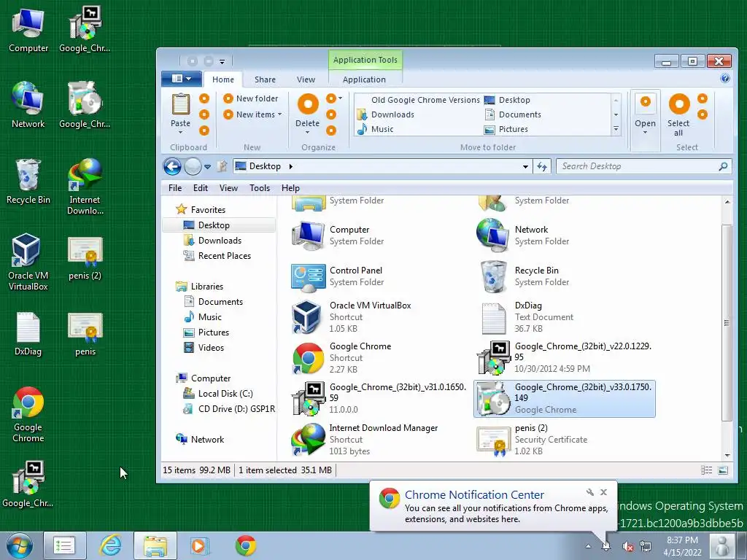The image size is (747, 560).
Task: Switch to details view in status bar
Action: pyautogui.click(x=706, y=470)
